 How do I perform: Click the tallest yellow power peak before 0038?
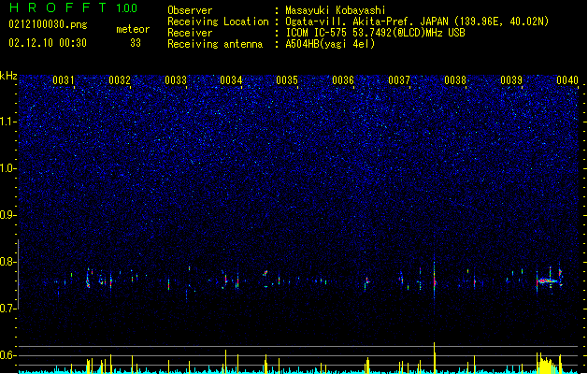(x=435, y=356)
